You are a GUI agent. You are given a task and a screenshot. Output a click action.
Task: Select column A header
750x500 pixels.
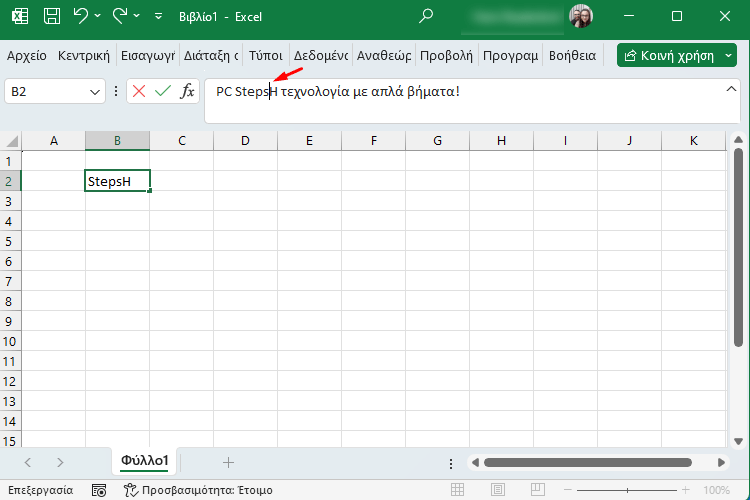54,141
